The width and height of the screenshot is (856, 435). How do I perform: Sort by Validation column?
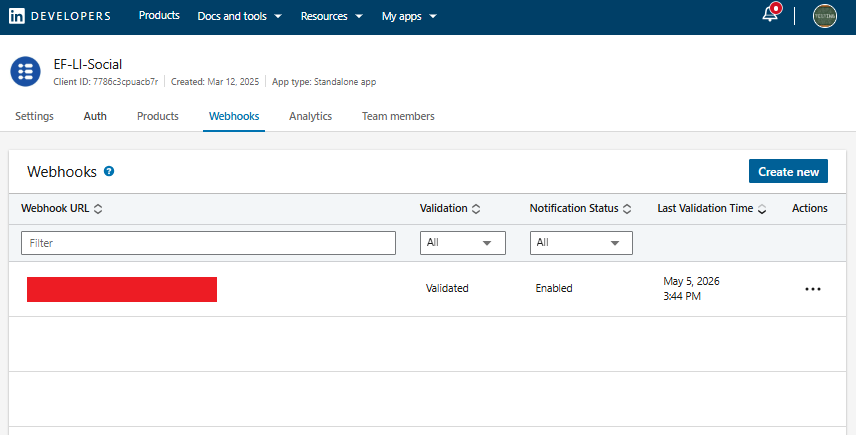(476, 208)
